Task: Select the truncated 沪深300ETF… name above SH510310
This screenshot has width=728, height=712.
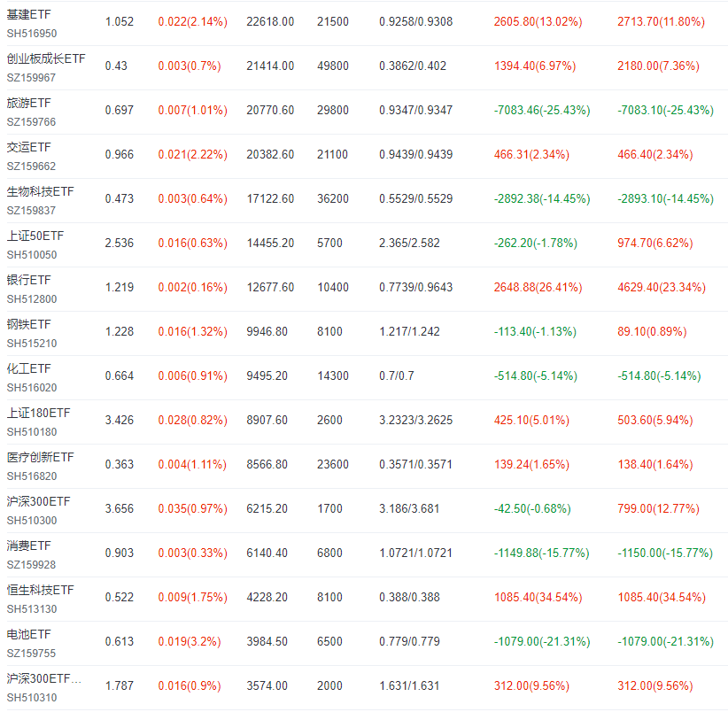Action: (44, 678)
